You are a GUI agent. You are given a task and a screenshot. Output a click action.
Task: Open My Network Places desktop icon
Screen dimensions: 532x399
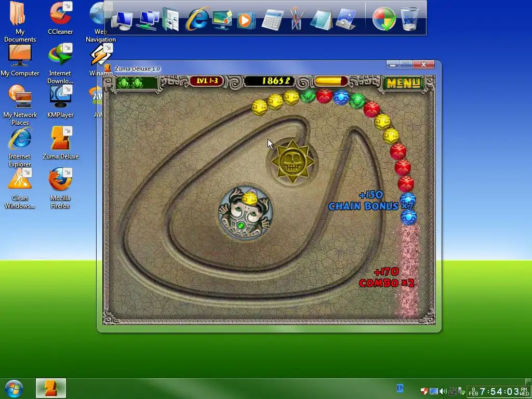20,105
